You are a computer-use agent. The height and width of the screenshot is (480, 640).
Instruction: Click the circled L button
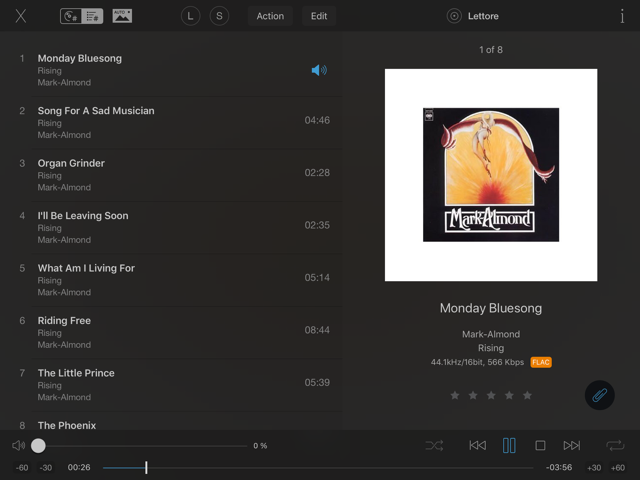tap(190, 16)
